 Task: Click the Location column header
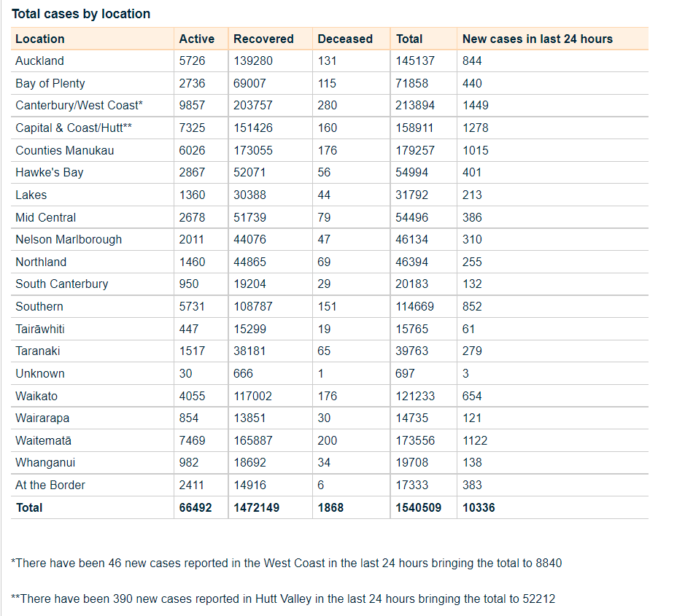[x=40, y=39]
